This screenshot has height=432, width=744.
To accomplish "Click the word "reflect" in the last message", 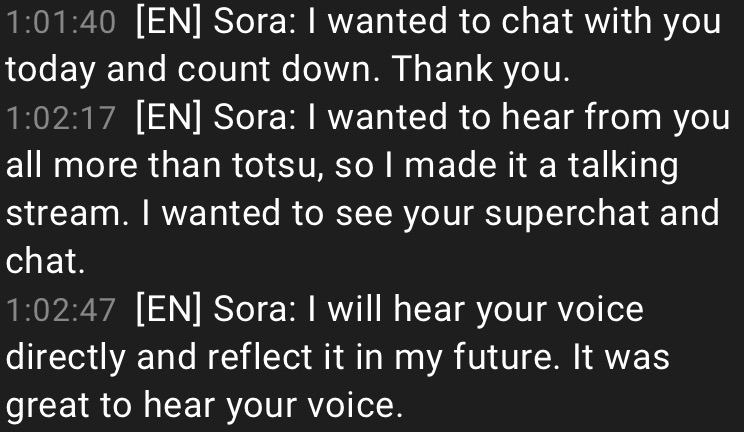I will tap(260, 357).
